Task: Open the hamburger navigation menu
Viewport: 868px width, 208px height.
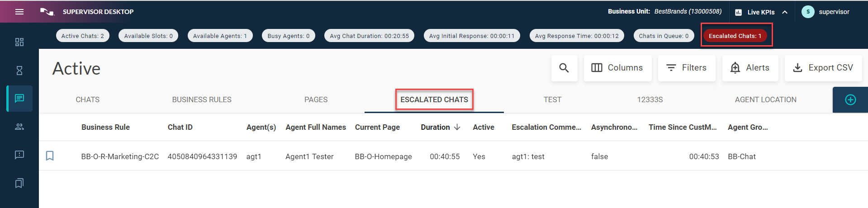Action: point(19,12)
